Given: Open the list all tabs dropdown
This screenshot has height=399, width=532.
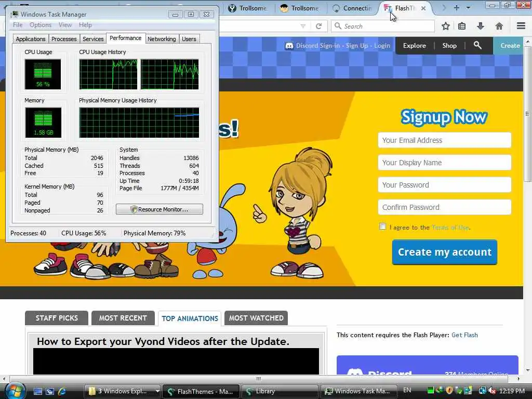Looking at the screenshot, I should pyautogui.click(x=468, y=8).
